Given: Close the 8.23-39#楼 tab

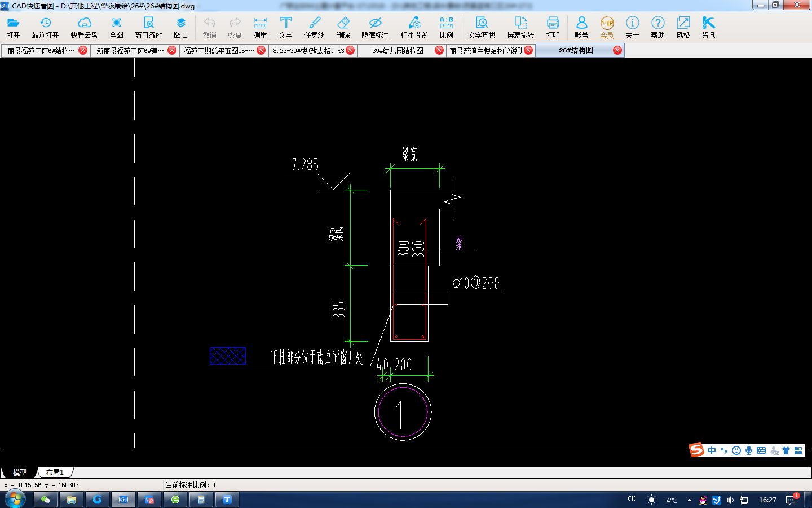Looking at the screenshot, I should click(x=350, y=50).
